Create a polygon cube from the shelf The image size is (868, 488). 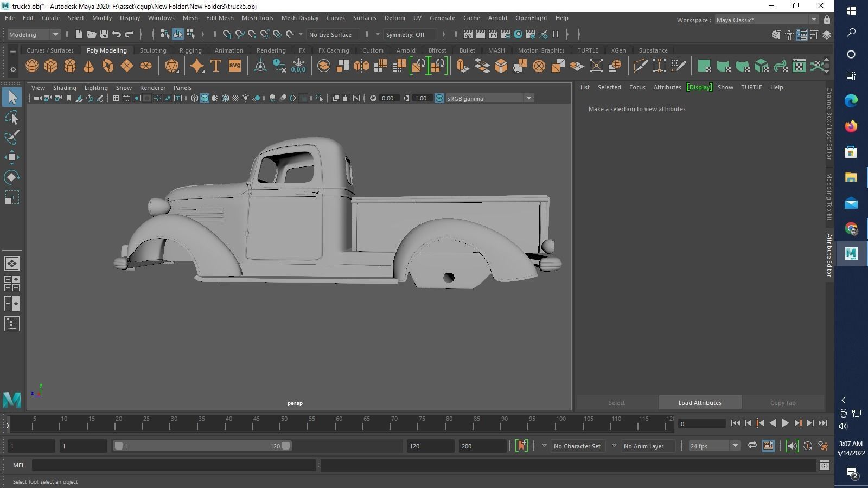click(x=51, y=66)
